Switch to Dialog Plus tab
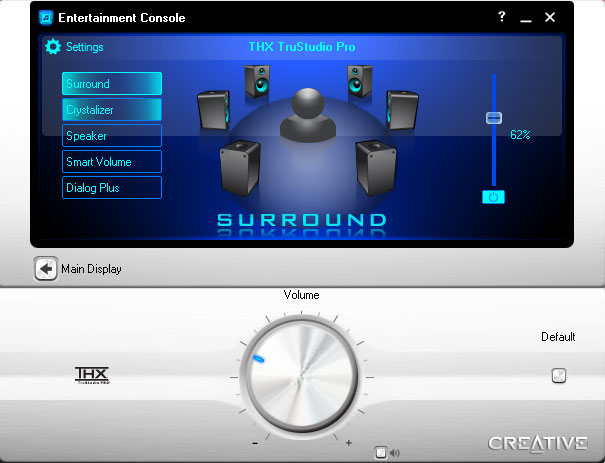605x463 pixels. coord(111,188)
